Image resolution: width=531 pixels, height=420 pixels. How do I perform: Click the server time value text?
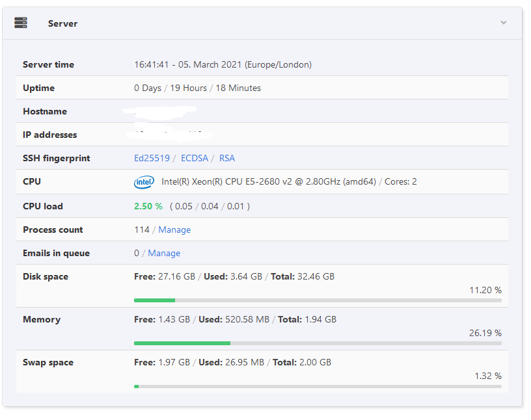tap(223, 64)
